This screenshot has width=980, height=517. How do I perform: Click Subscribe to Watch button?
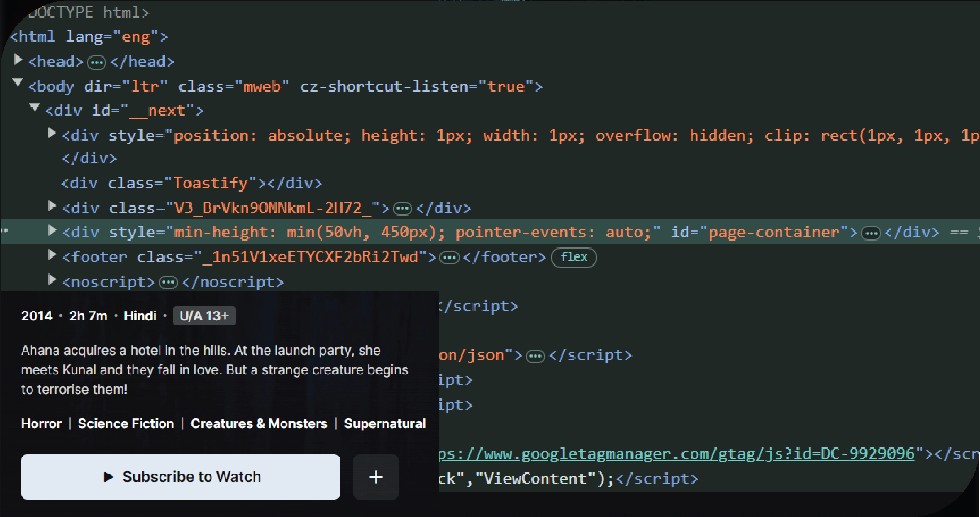coord(180,477)
